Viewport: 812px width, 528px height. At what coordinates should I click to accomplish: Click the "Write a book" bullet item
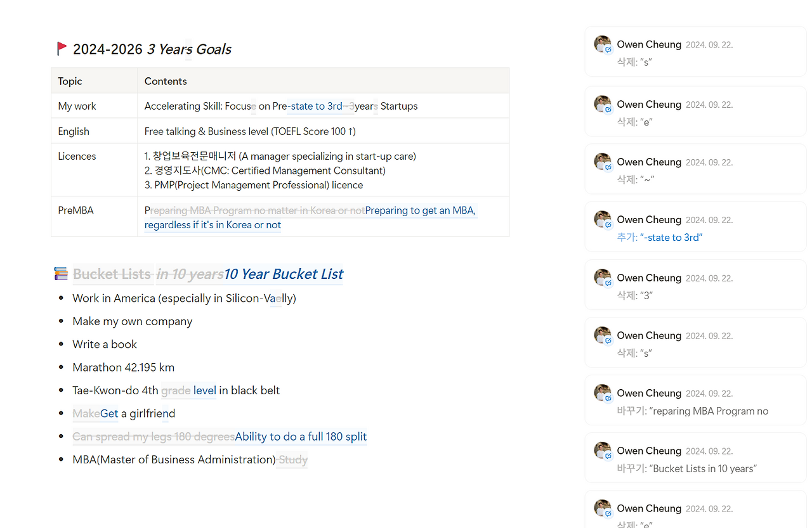click(x=105, y=344)
